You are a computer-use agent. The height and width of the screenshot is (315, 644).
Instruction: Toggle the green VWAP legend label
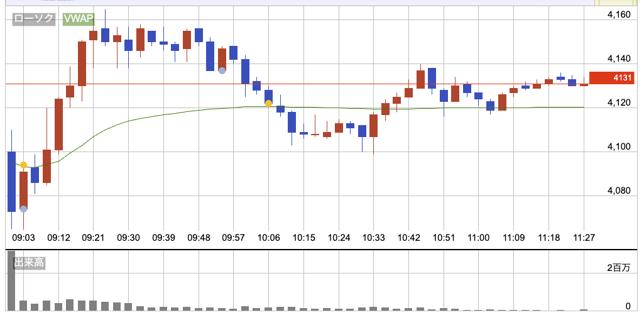click(78, 20)
